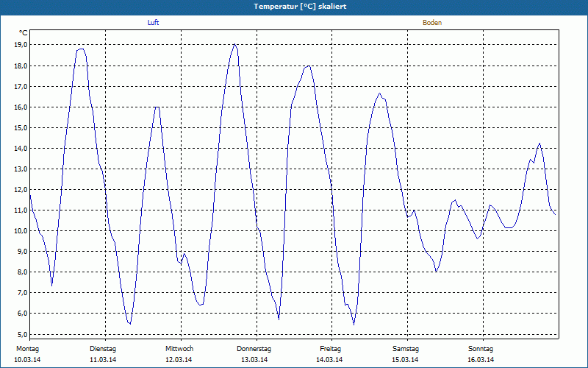
Task: Click the °C axis unit label
Action: pyautogui.click(x=24, y=33)
